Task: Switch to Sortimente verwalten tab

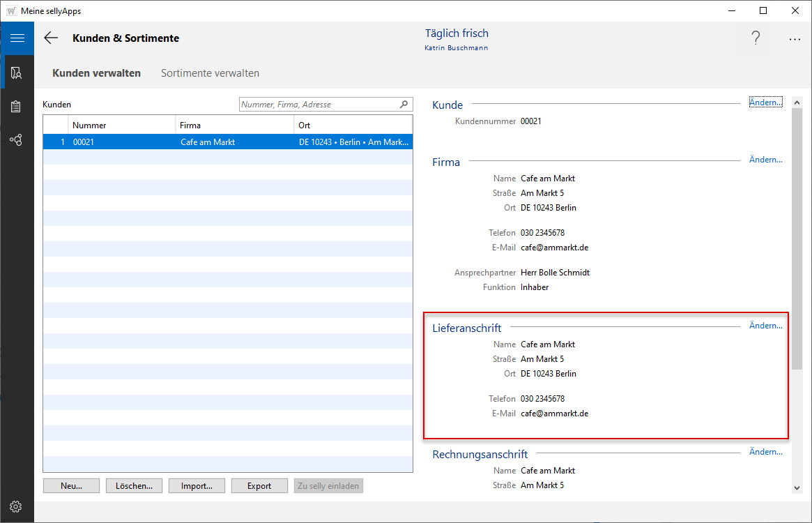Action: click(210, 73)
